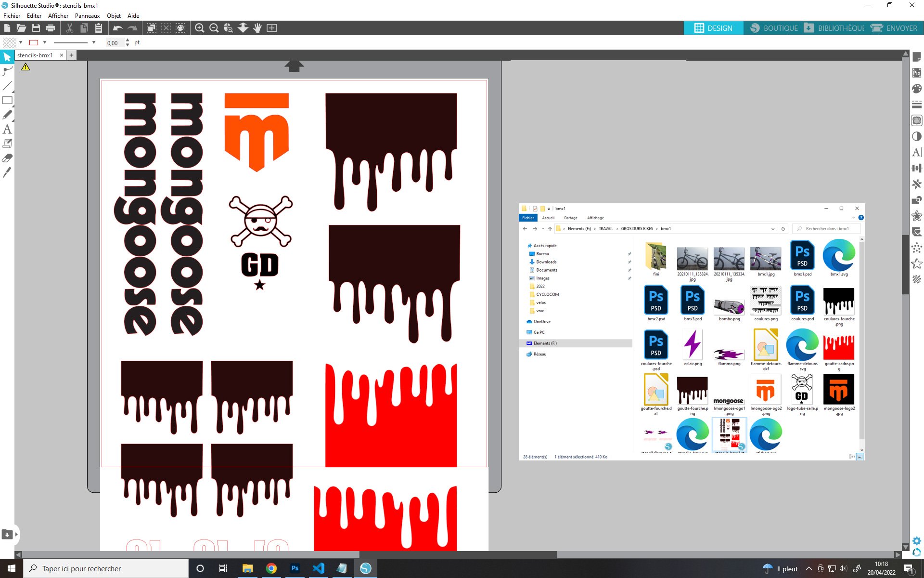The width and height of the screenshot is (924, 578).
Task: Undo the last action
Action: pos(117,28)
